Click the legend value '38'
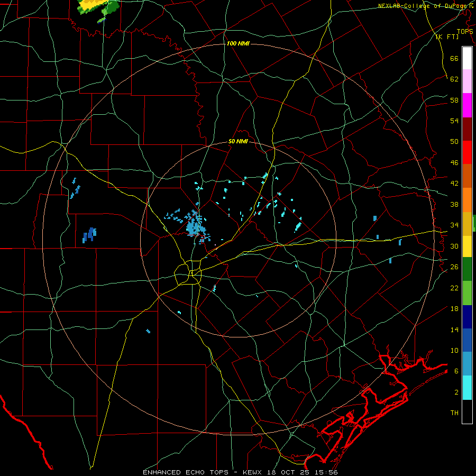476x476 pixels. coord(454,204)
